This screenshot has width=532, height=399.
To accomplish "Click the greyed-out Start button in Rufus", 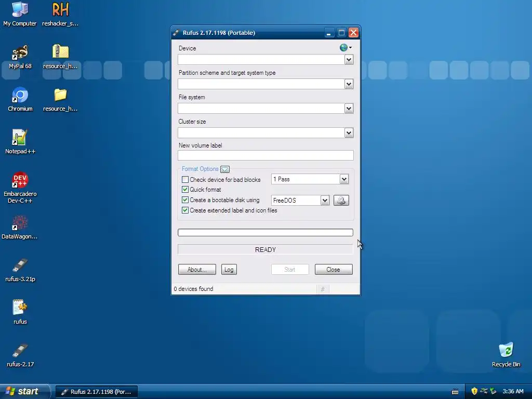I will point(290,270).
